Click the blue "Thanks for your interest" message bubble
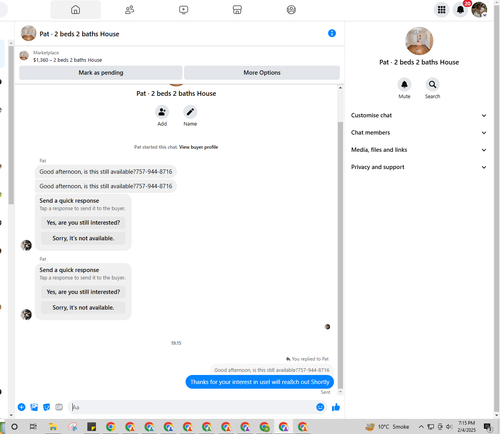This screenshot has width=500, height=434. 260,382
